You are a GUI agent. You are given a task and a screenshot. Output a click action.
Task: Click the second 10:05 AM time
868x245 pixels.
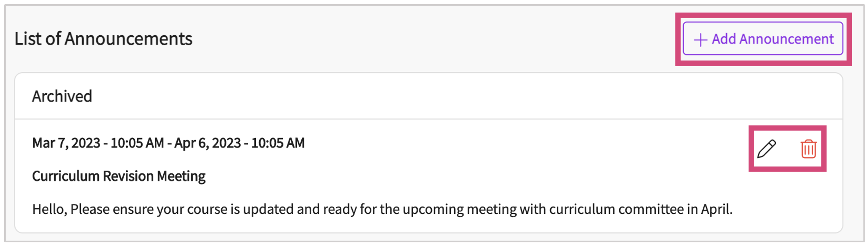pyautogui.click(x=278, y=143)
